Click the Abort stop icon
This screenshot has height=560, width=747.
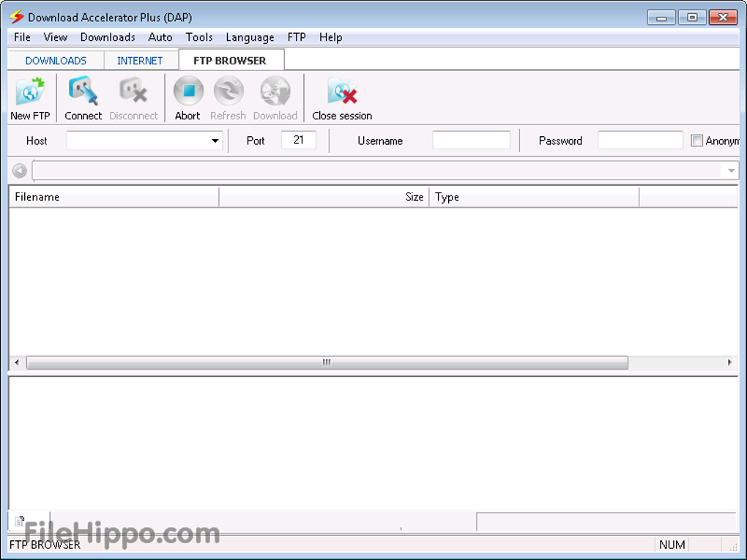click(187, 92)
